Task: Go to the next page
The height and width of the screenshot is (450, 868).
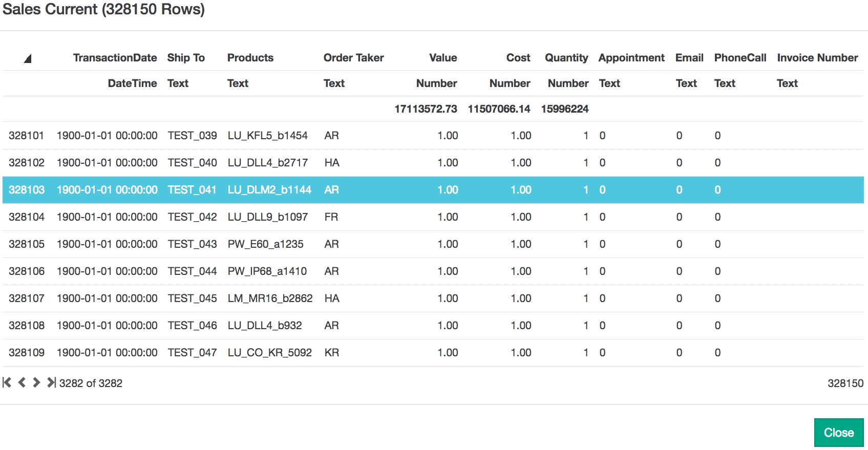Action: click(x=36, y=382)
